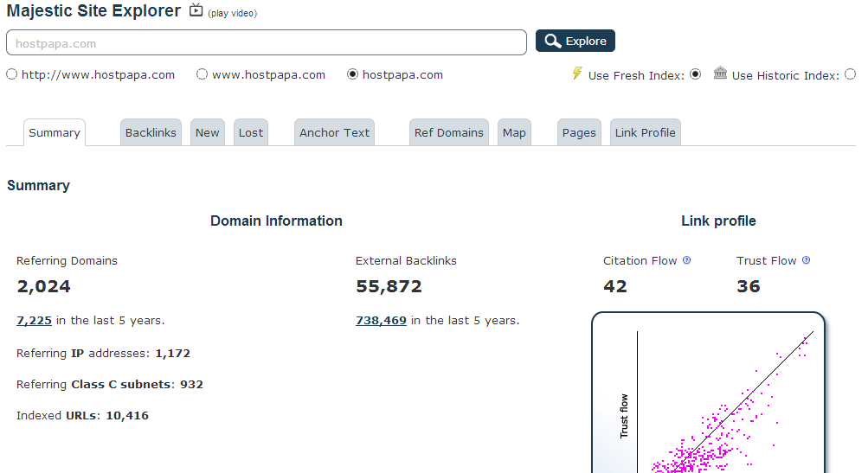The height and width of the screenshot is (473, 868).
Task: Enable the Use Fresh Index radio
Action: (695, 74)
